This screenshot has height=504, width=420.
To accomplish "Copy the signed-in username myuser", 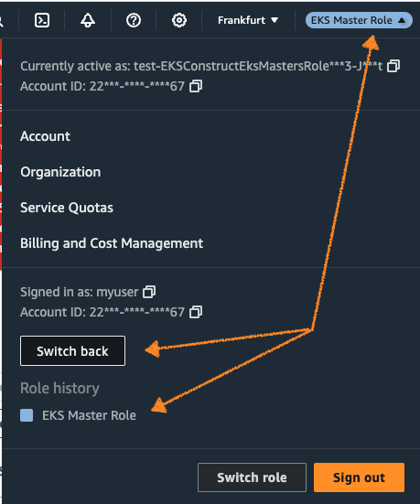I will 149,292.
